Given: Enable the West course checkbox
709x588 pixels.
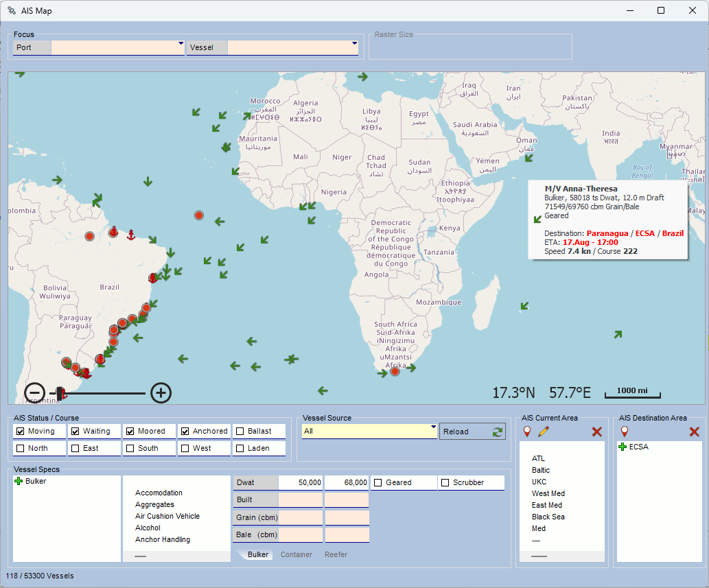Looking at the screenshot, I should (185, 448).
